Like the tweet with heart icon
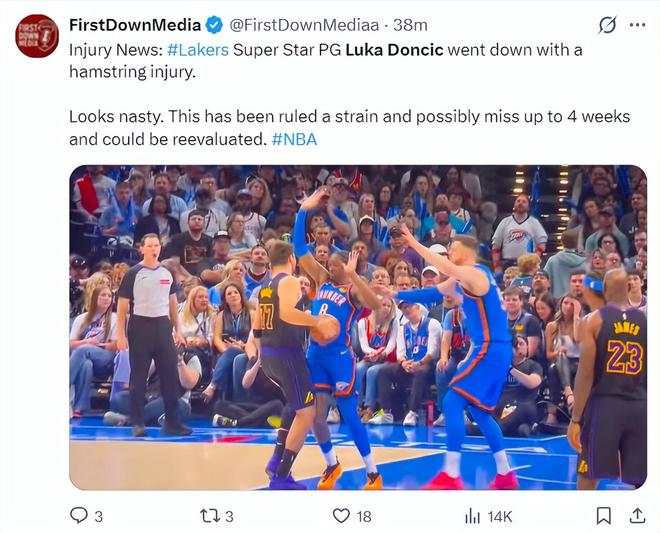 pyautogui.click(x=342, y=515)
